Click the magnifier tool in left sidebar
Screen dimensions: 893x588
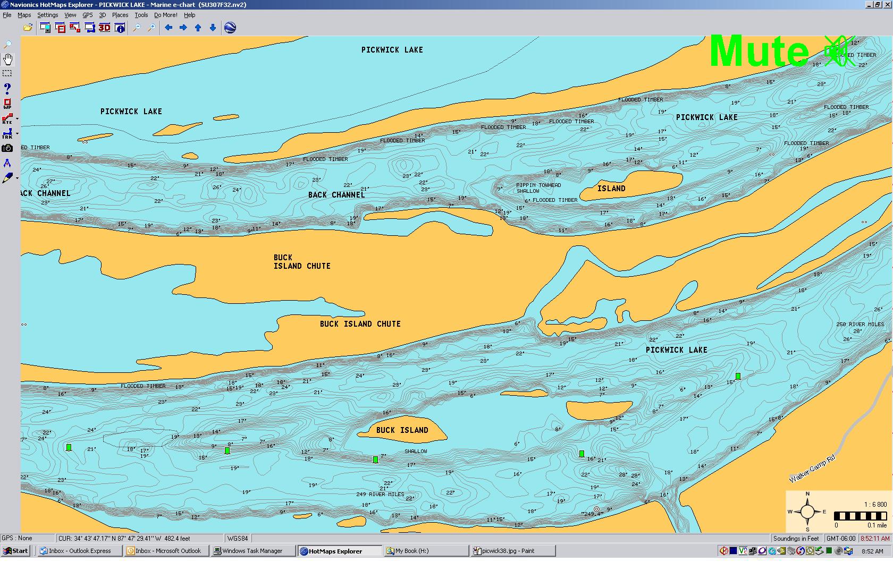(x=7, y=45)
